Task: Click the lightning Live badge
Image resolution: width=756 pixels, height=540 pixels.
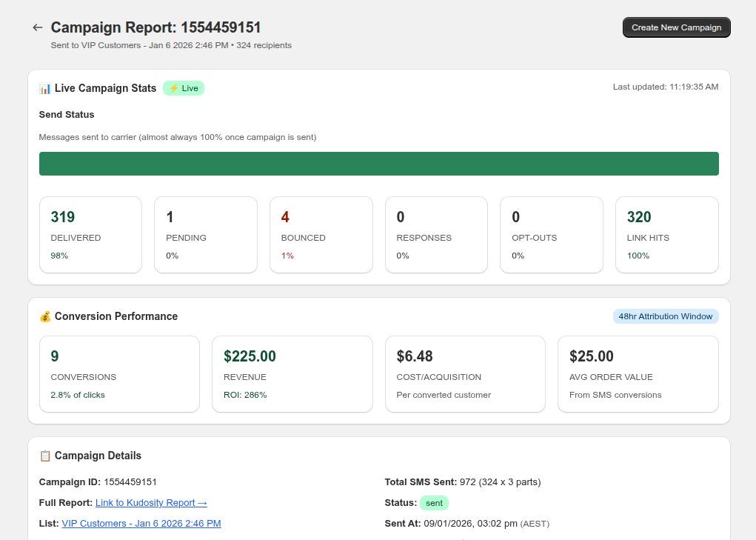Action: 184,88
